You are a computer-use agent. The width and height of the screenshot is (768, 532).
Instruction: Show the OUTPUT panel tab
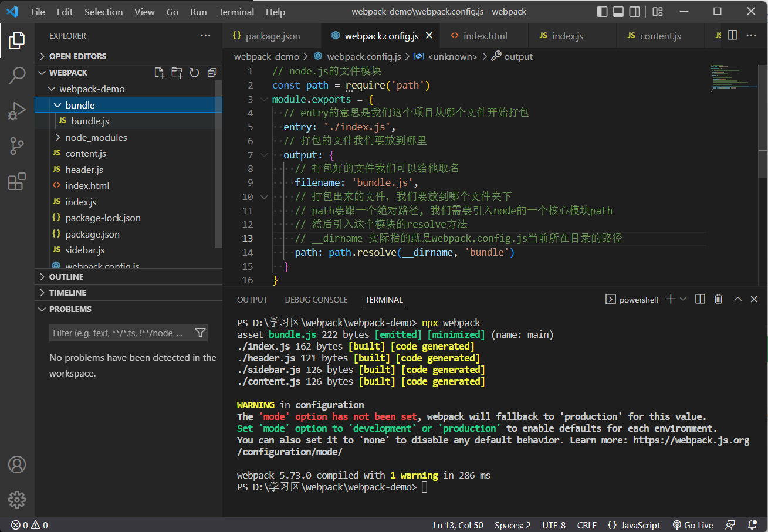(252, 300)
